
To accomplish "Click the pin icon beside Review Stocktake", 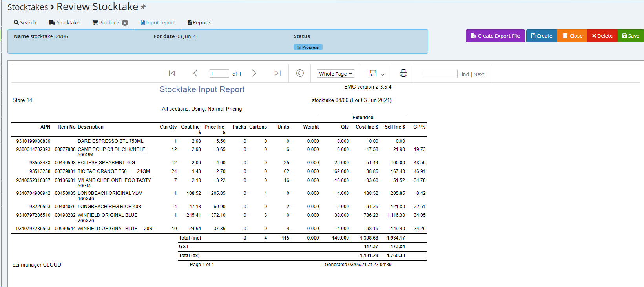I will 143,7.
